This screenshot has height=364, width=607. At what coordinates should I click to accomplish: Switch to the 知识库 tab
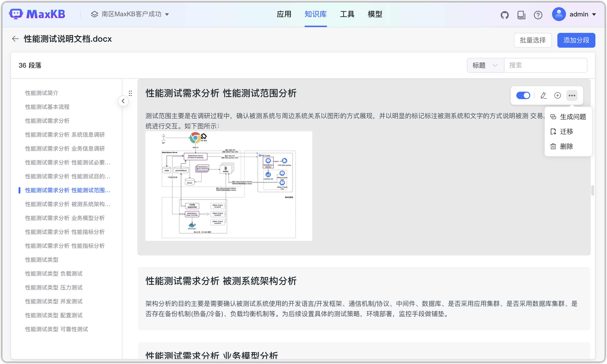316,14
